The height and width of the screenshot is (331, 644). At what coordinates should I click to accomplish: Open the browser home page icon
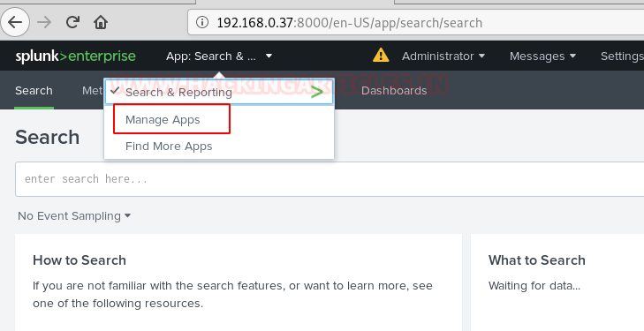click(101, 22)
